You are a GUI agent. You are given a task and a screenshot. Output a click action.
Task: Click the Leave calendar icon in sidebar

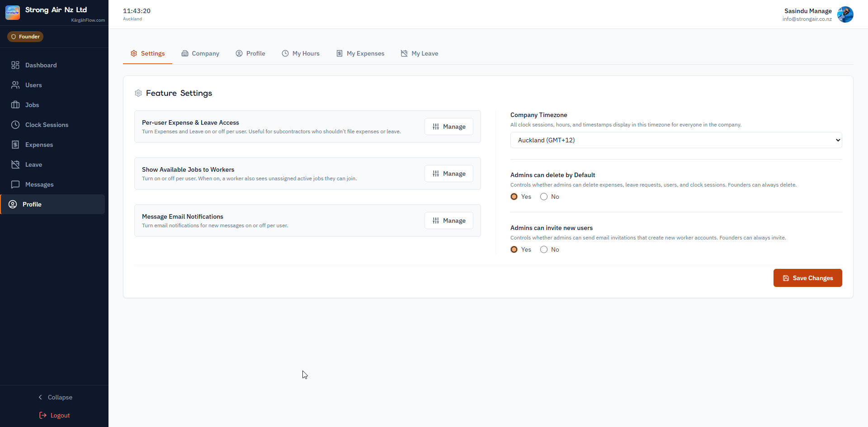[x=15, y=164]
